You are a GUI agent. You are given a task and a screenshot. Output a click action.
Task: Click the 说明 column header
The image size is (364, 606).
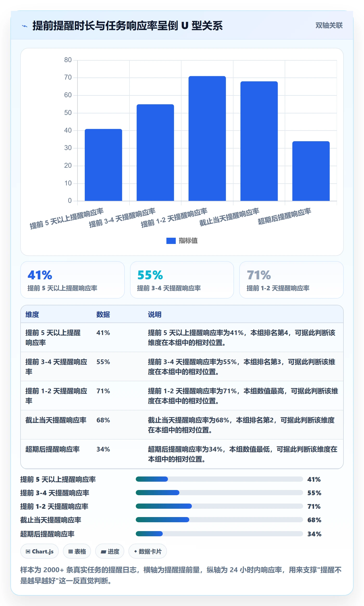(x=155, y=314)
